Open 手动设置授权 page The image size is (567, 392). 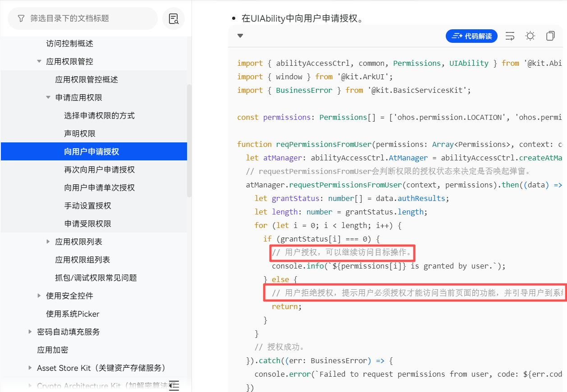(x=87, y=206)
